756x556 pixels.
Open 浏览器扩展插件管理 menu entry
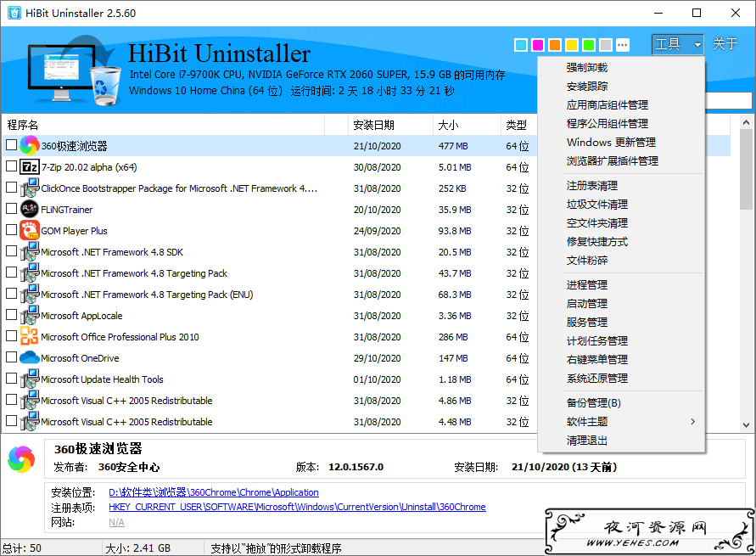pyautogui.click(x=613, y=161)
